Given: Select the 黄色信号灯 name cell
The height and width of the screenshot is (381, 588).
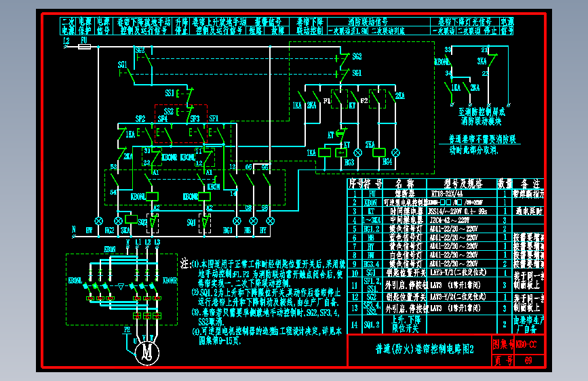Looking at the screenshot, I should tap(405, 246).
